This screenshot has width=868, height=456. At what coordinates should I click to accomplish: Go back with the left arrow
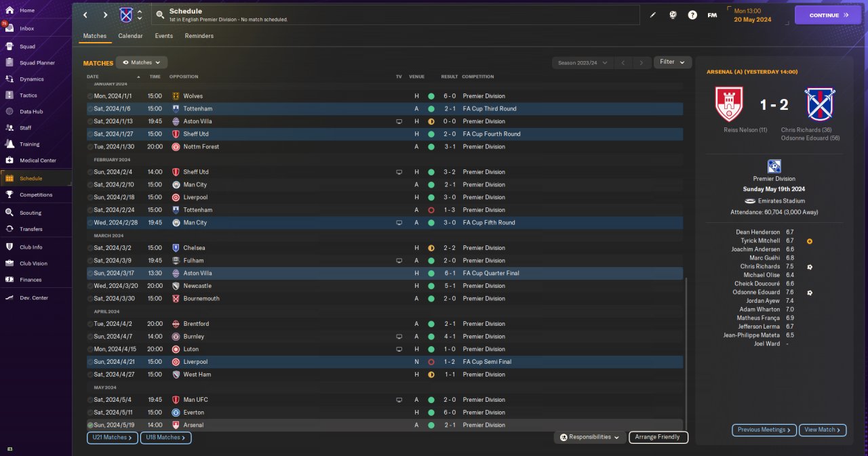(85, 15)
